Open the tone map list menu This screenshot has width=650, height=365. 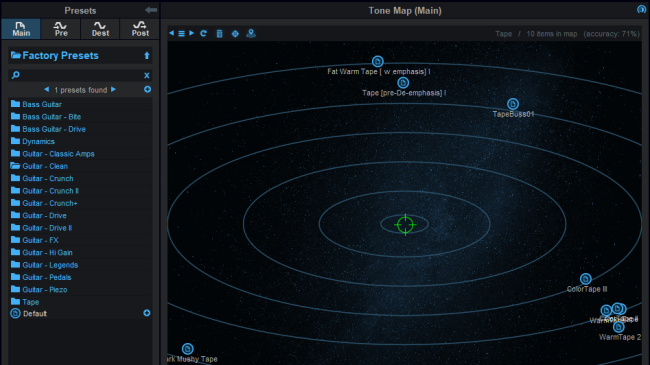pyautogui.click(x=181, y=34)
